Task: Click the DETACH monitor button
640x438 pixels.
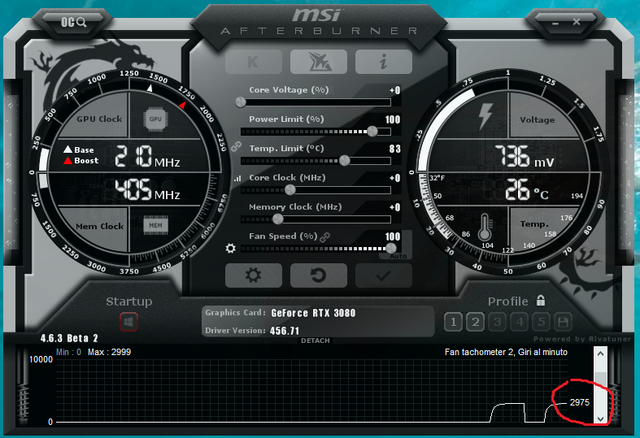Action: click(315, 340)
